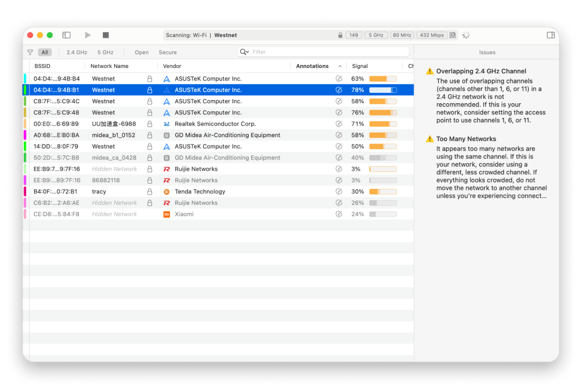The width and height of the screenshot is (582, 392).
Task: Select the All filter toggle
Action: (x=45, y=53)
